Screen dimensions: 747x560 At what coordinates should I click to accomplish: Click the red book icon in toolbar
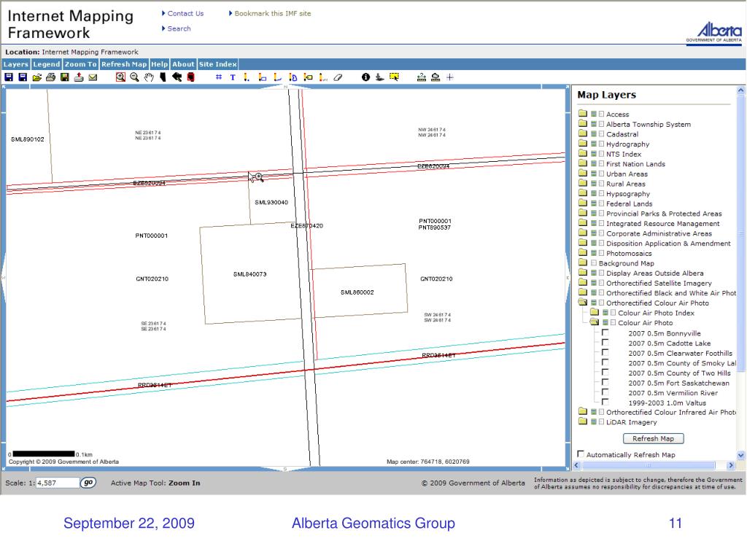click(x=190, y=77)
